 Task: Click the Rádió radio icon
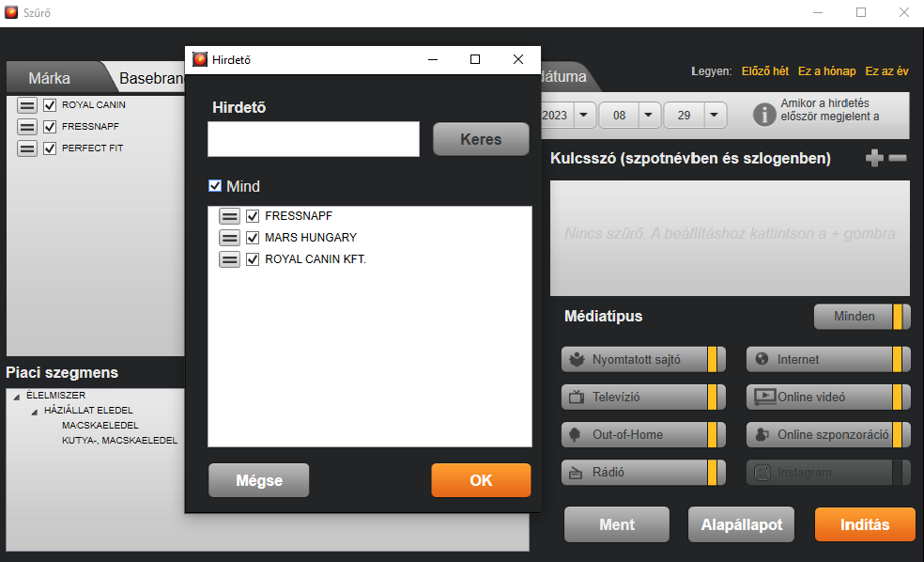coord(576,473)
